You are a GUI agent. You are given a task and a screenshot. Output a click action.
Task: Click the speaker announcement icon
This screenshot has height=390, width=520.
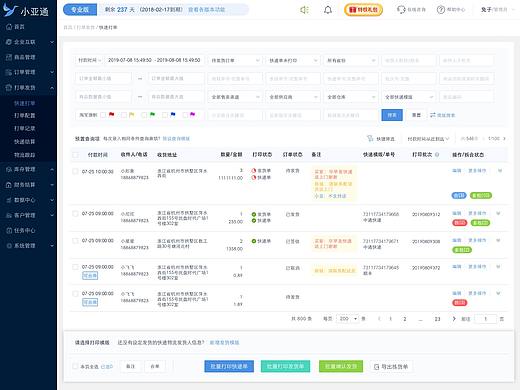click(304, 10)
